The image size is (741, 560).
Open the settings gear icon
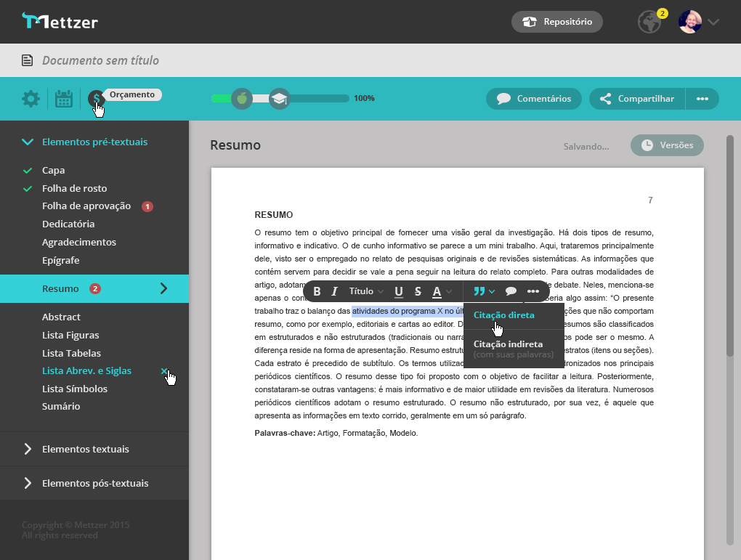(31, 99)
